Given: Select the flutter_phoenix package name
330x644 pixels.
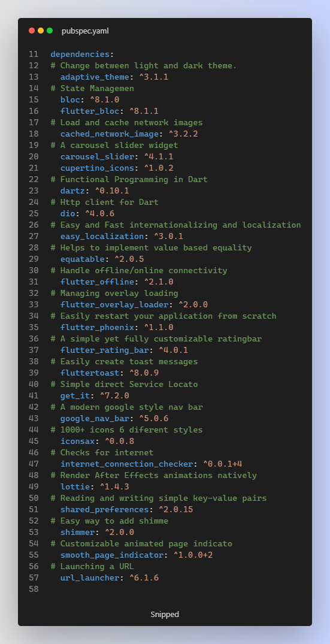Looking at the screenshot, I should (97, 328).
